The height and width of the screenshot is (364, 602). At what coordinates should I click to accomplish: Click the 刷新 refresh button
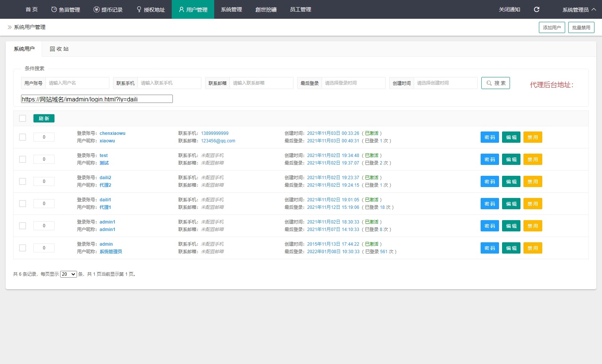pyautogui.click(x=44, y=118)
